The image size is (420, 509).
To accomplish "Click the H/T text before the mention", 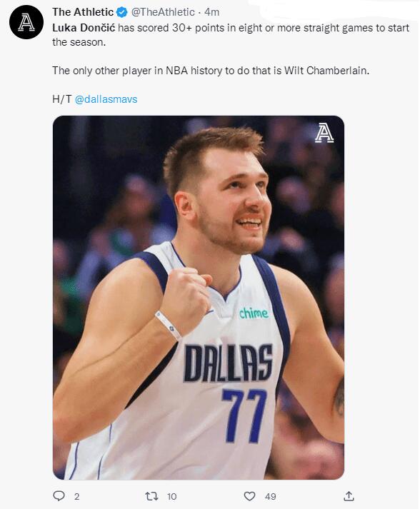I will pyautogui.click(x=61, y=99).
